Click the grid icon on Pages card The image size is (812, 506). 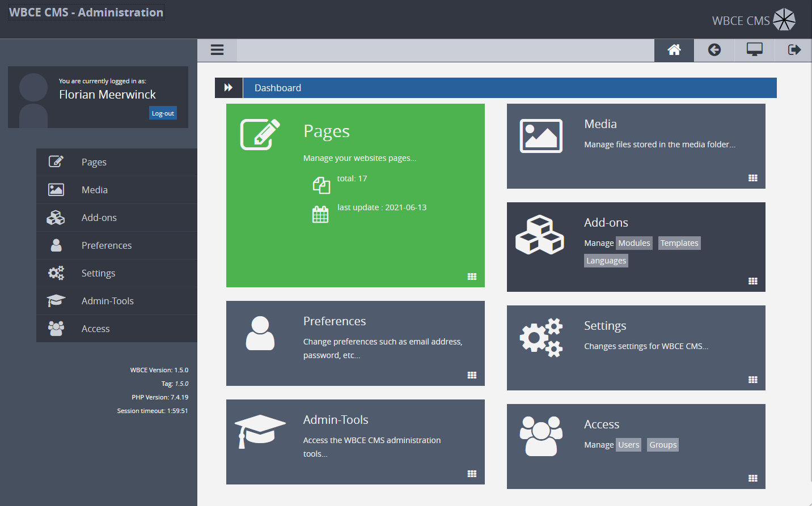pos(472,277)
